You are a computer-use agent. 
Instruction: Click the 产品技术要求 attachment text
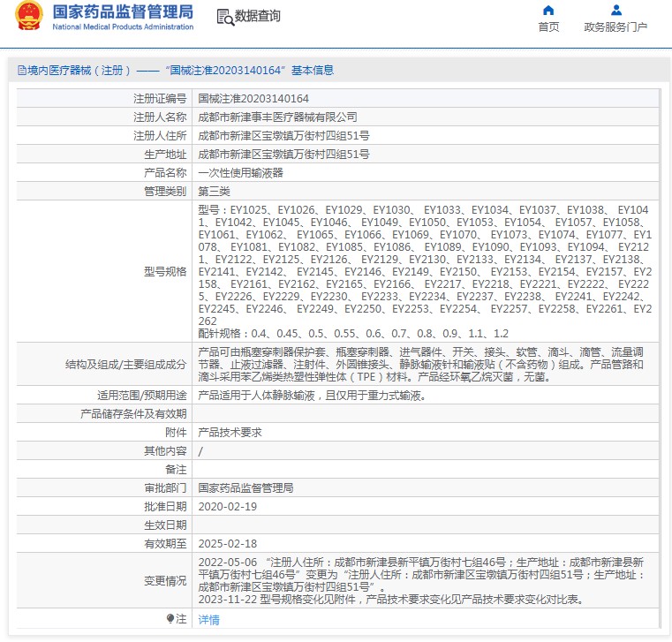(x=230, y=433)
